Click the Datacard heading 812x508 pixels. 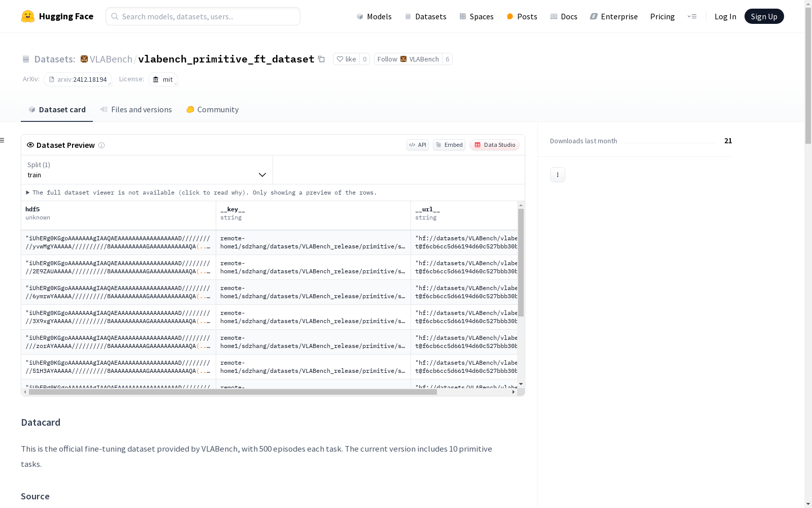click(x=41, y=423)
